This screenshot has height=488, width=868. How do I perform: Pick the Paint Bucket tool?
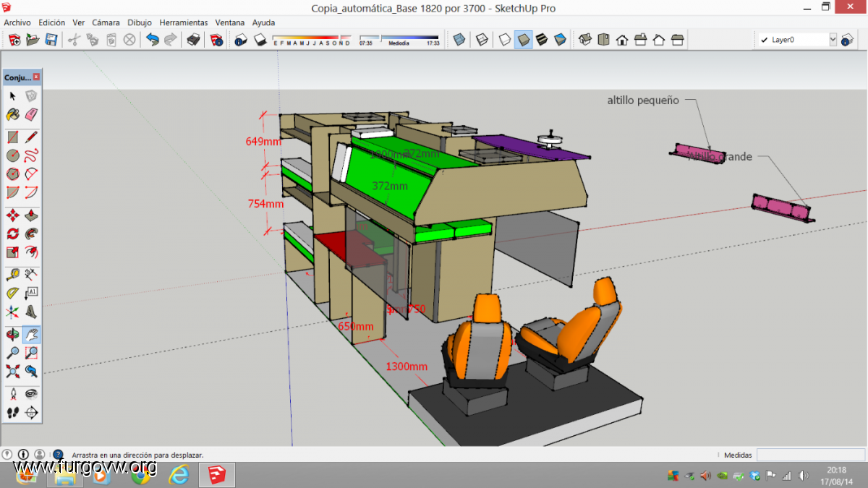point(13,114)
